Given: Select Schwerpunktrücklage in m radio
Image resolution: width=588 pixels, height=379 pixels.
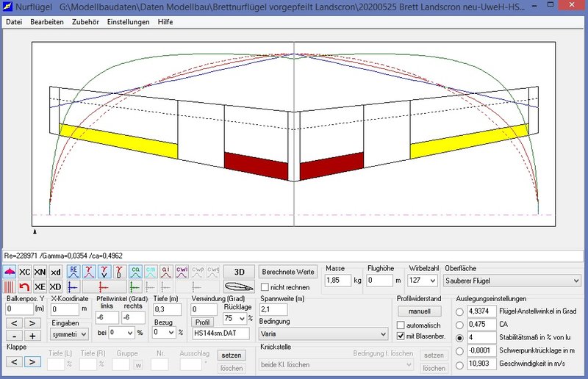Looking at the screenshot, I should pos(459,351).
